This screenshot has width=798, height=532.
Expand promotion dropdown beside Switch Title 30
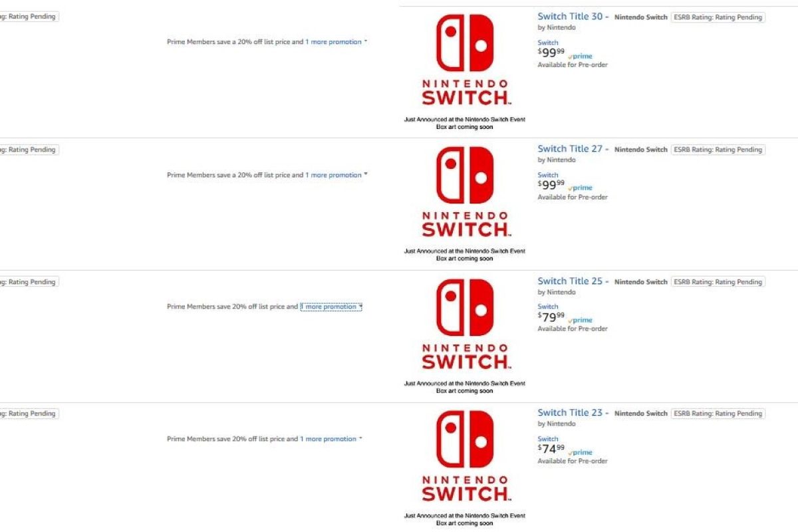[336, 42]
